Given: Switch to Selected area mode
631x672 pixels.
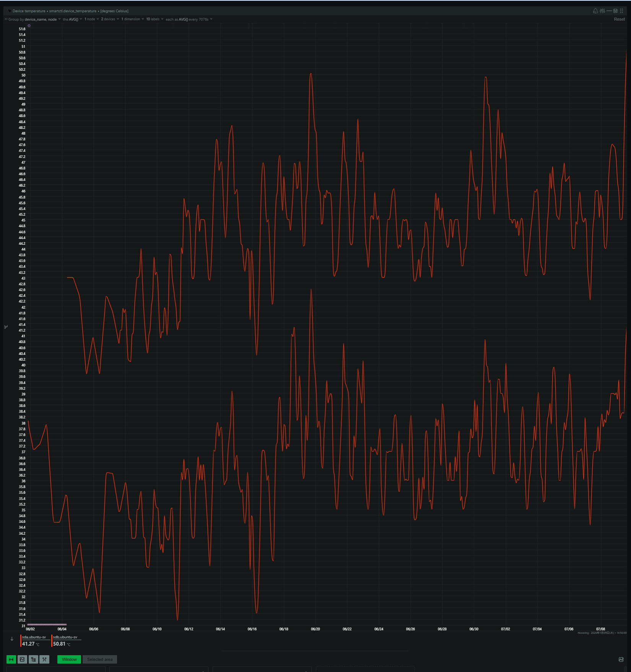Looking at the screenshot, I should (100, 659).
